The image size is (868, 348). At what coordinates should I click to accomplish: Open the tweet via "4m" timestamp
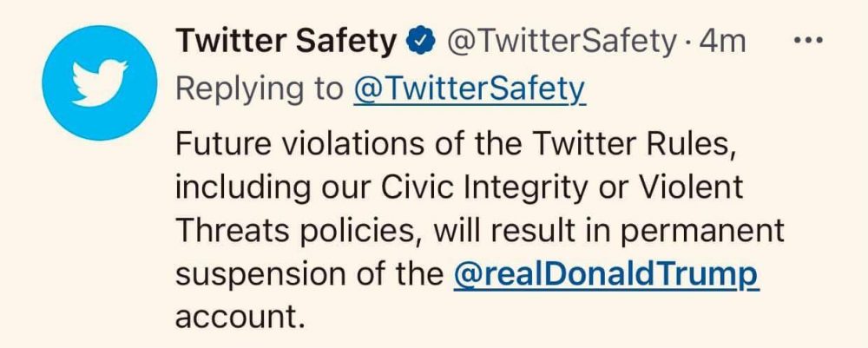(722, 41)
